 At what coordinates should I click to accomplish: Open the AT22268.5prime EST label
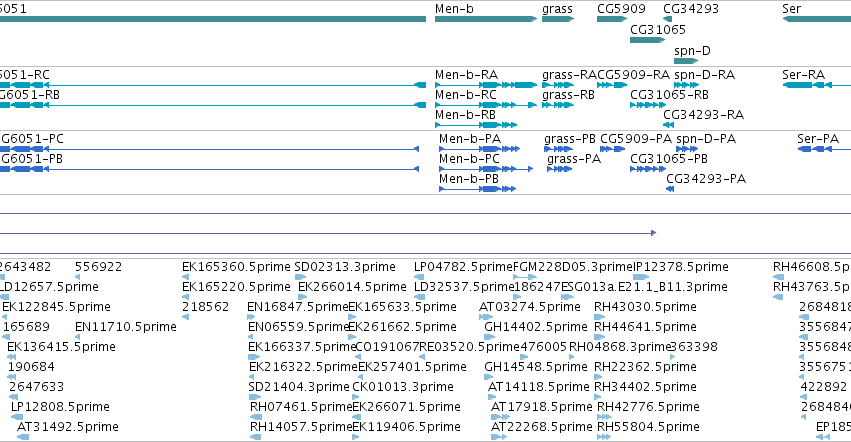point(541,427)
